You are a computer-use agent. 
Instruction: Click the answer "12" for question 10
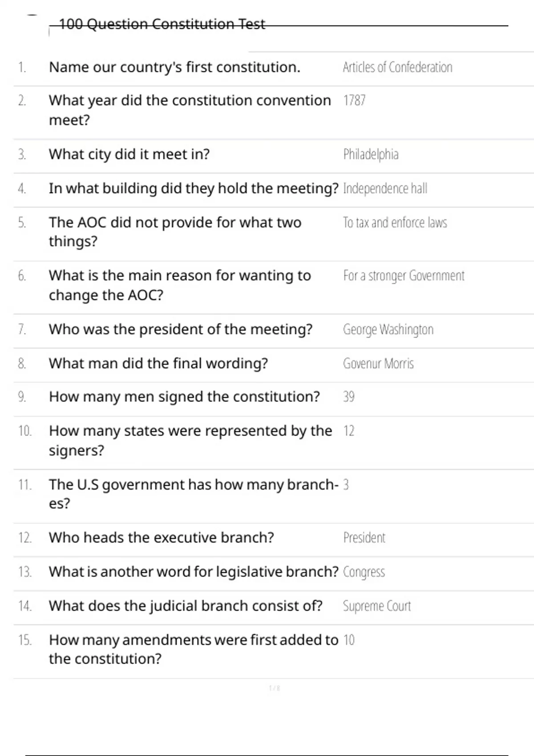[349, 431]
